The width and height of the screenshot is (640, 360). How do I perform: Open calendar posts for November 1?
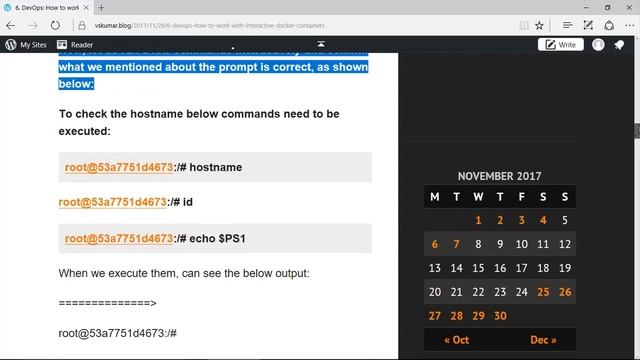pos(478,220)
